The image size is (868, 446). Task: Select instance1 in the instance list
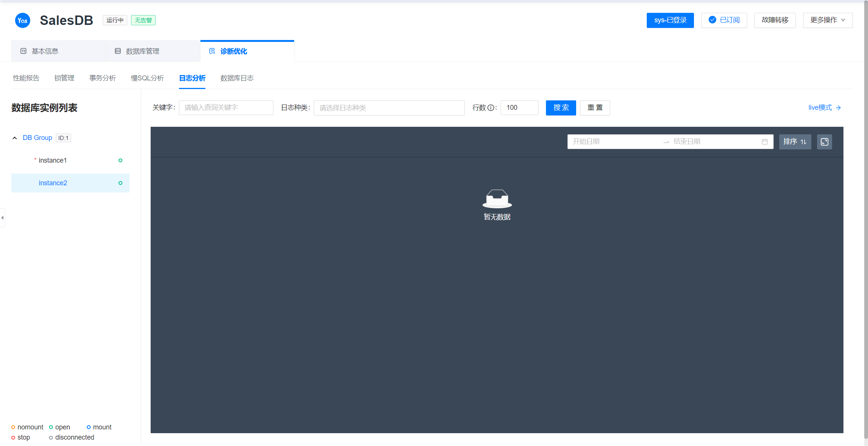[x=53, y=160]
